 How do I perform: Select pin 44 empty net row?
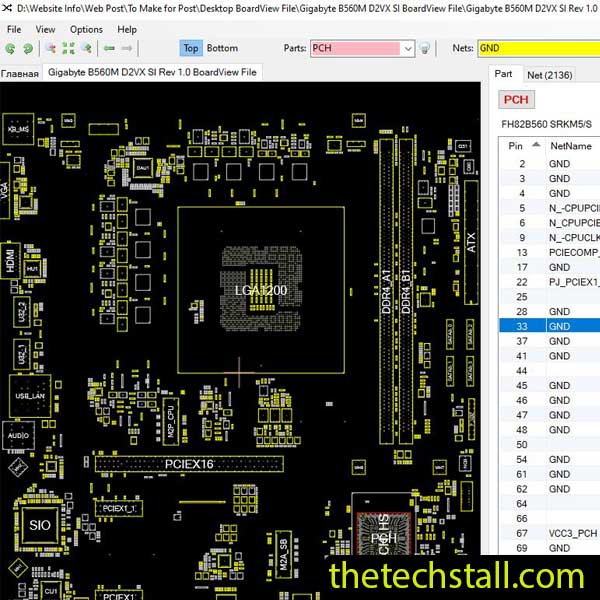(x=549, y=371)
